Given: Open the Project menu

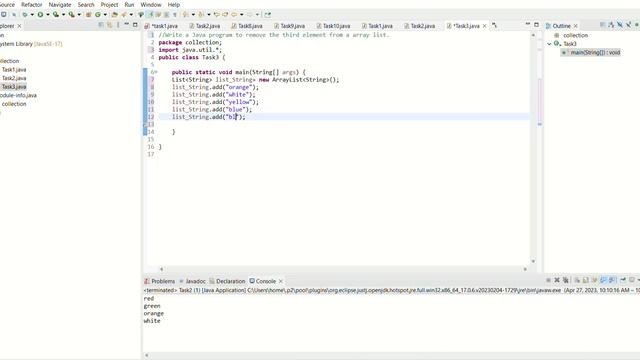Looking at the screenshot, I should (109, 4).
